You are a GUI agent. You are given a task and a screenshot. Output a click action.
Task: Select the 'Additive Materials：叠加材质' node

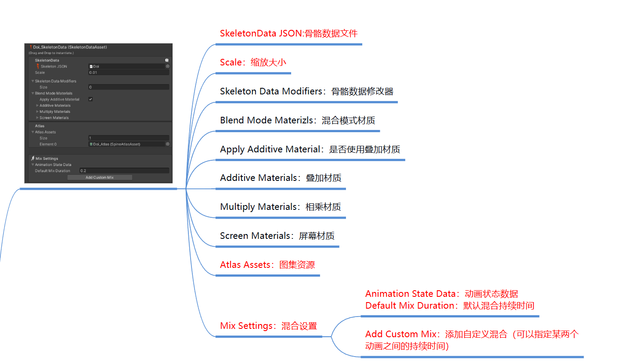click(x=281, y=178)
